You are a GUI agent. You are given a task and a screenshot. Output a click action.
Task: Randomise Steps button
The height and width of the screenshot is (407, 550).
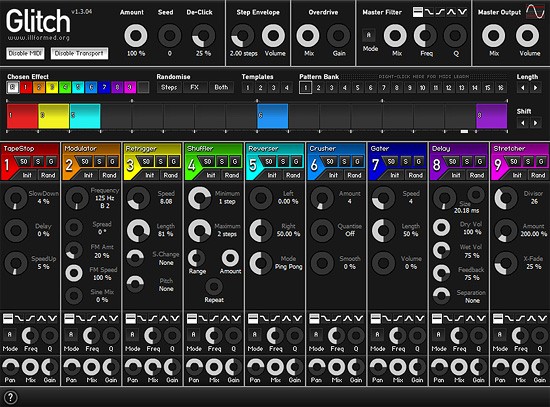169,87
